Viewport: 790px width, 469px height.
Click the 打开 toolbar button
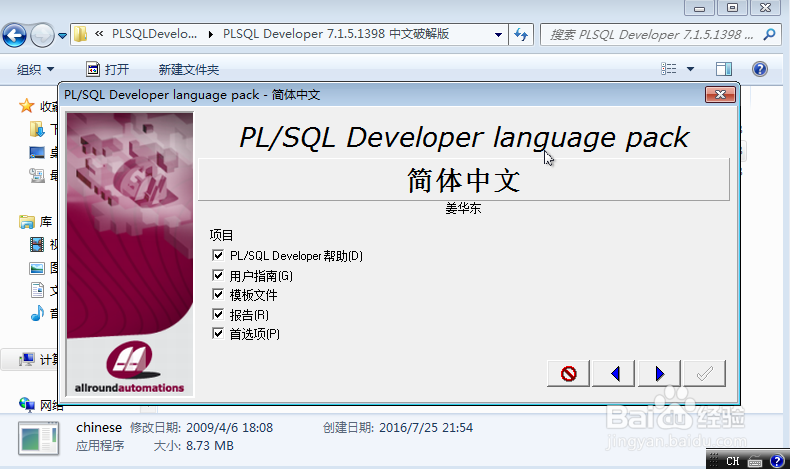pyautogui.click(x=108, y=70)
